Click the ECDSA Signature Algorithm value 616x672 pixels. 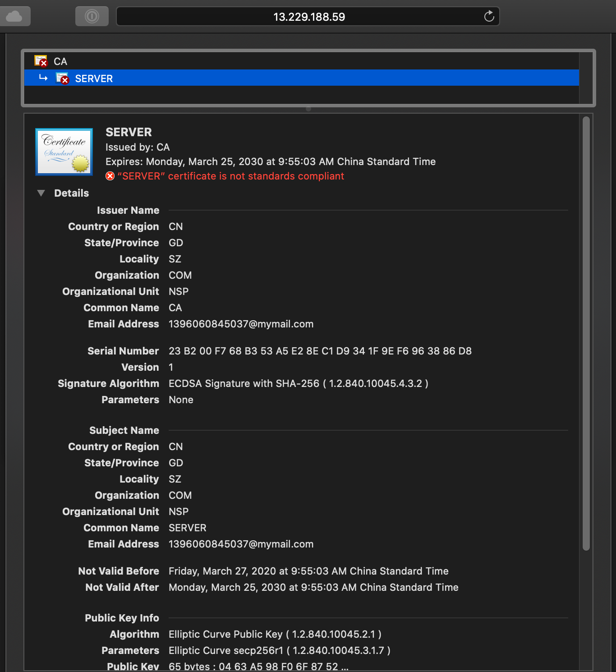click(x=298, y=383)
